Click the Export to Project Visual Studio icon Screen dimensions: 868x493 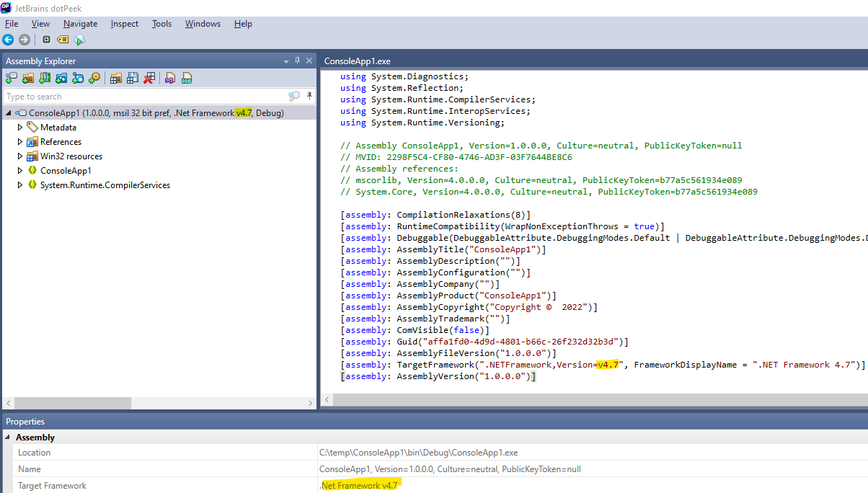pyautogui.click(x=170, y=78)
